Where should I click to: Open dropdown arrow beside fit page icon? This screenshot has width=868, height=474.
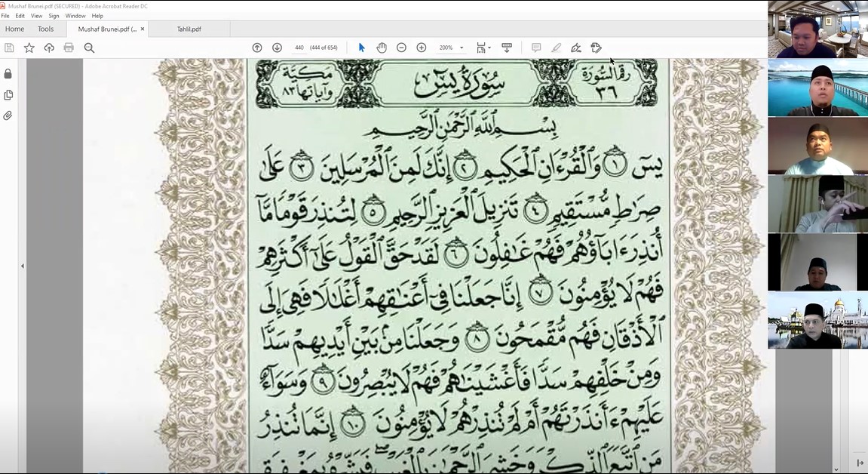489,48
